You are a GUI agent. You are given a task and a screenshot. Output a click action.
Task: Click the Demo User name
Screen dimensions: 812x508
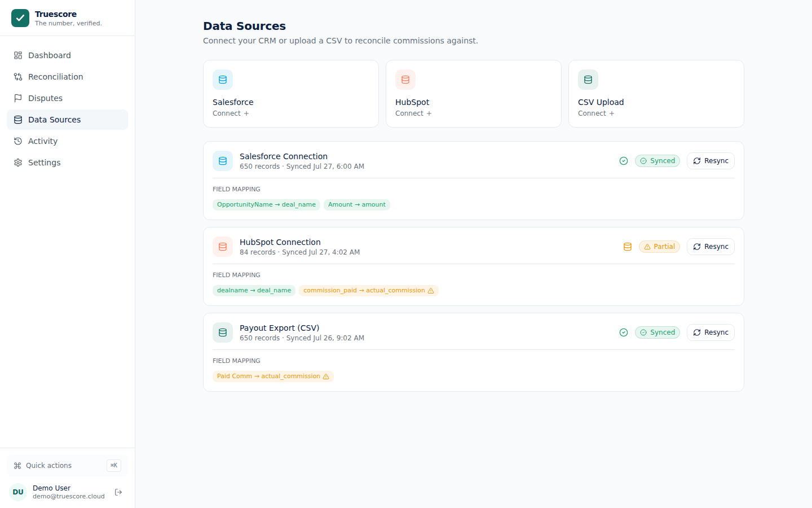(51, 488)
